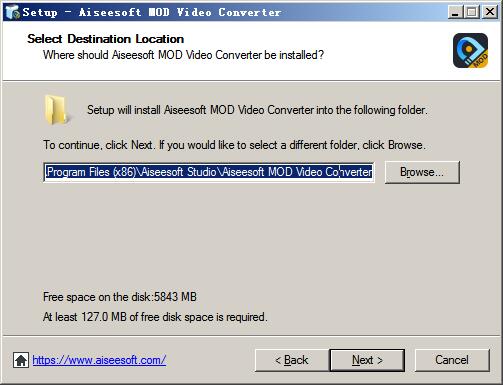The width and height of the screenshot is (503, 385).
Task: Click the Setup title bar text
Action: 152,12
